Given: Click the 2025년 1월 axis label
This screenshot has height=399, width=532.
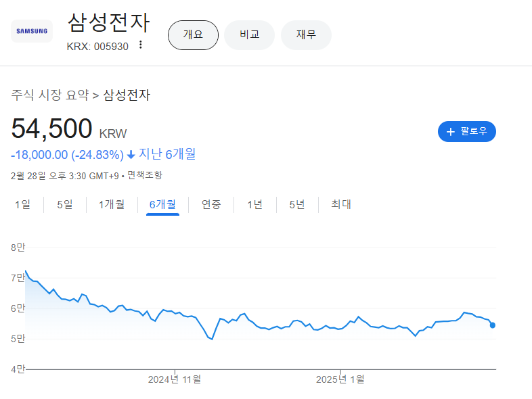Looking at the screenshot, I should (340, 379).
